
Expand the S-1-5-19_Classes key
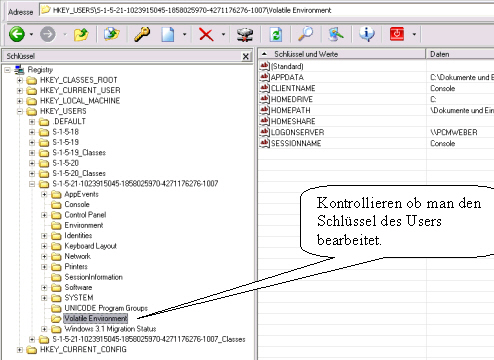32,153
